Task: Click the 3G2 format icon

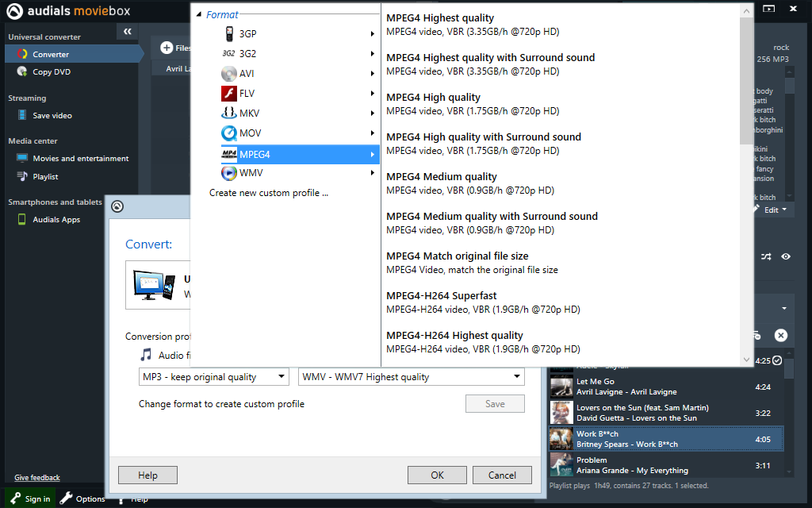Action: point(228,53)
